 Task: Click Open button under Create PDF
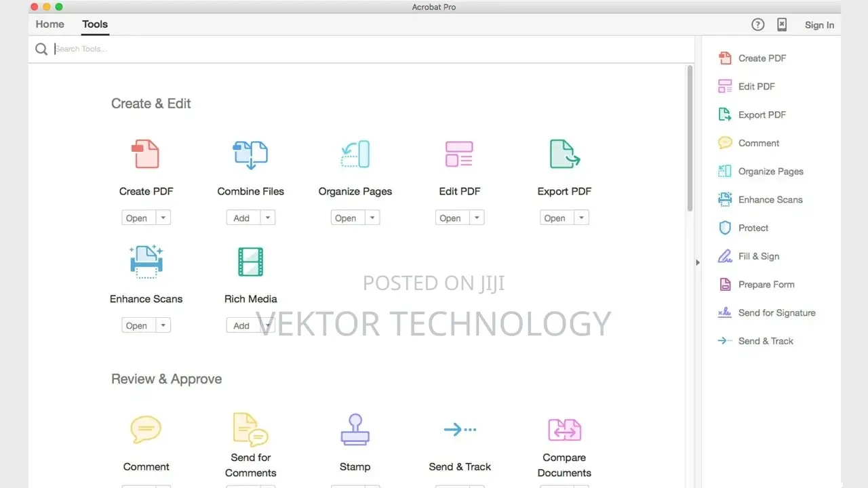coord(138,218)
